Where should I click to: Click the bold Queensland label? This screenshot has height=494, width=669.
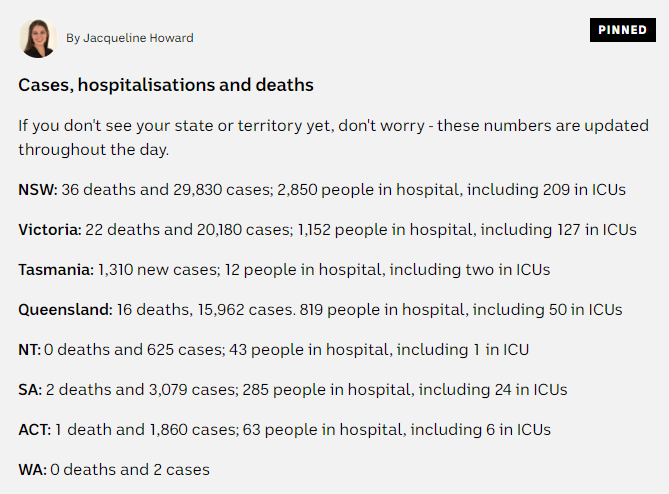click(65, 309)
